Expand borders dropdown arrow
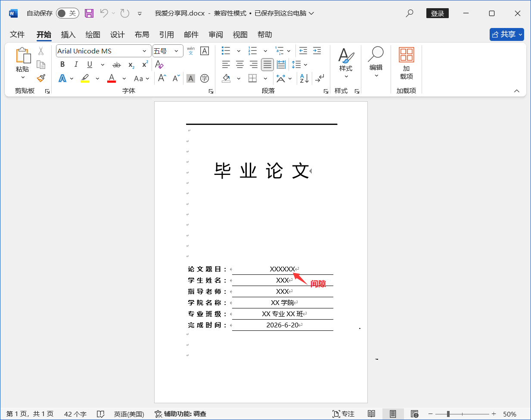 click(265, 78)
